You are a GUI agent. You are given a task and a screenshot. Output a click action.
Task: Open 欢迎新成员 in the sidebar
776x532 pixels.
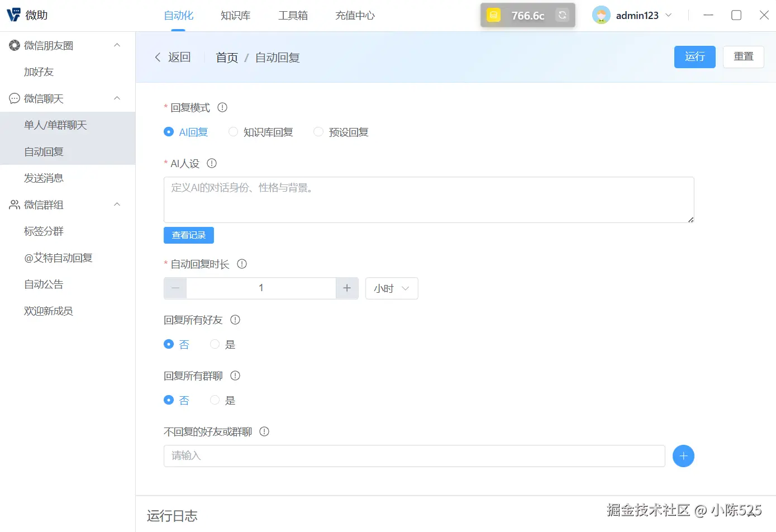(x=68, y=311)
